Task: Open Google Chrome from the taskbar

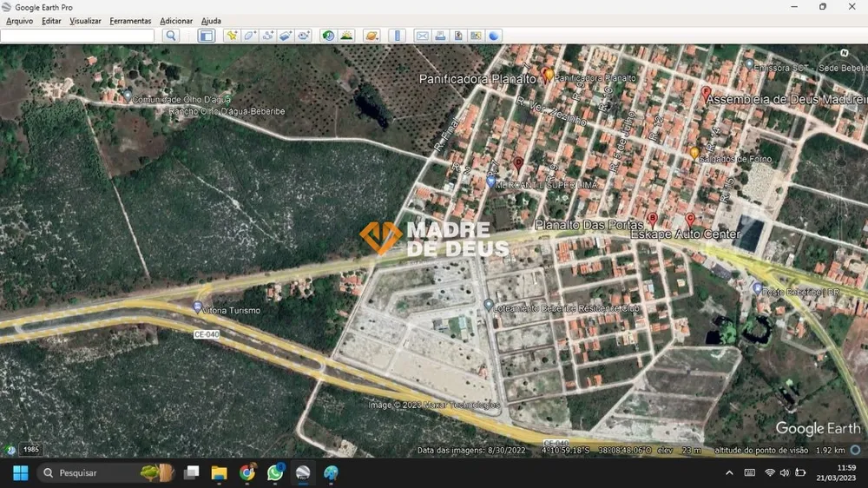Action: tap(247, 472)
